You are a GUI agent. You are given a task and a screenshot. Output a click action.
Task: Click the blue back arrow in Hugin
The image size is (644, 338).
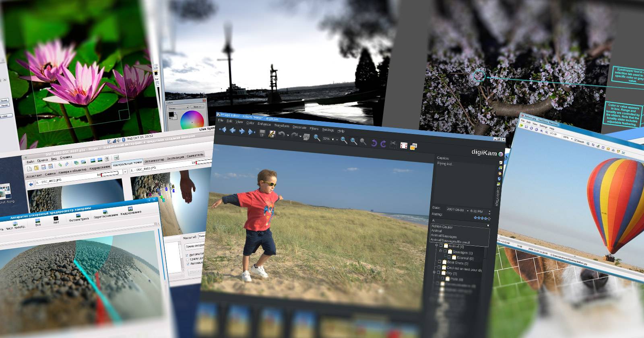[x=31, y=184]
